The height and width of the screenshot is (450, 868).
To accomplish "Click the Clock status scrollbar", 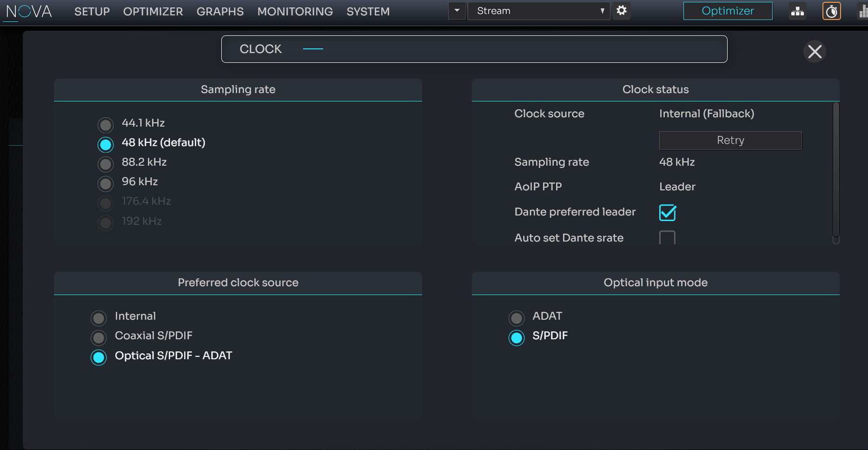I will tap(835, 170).
